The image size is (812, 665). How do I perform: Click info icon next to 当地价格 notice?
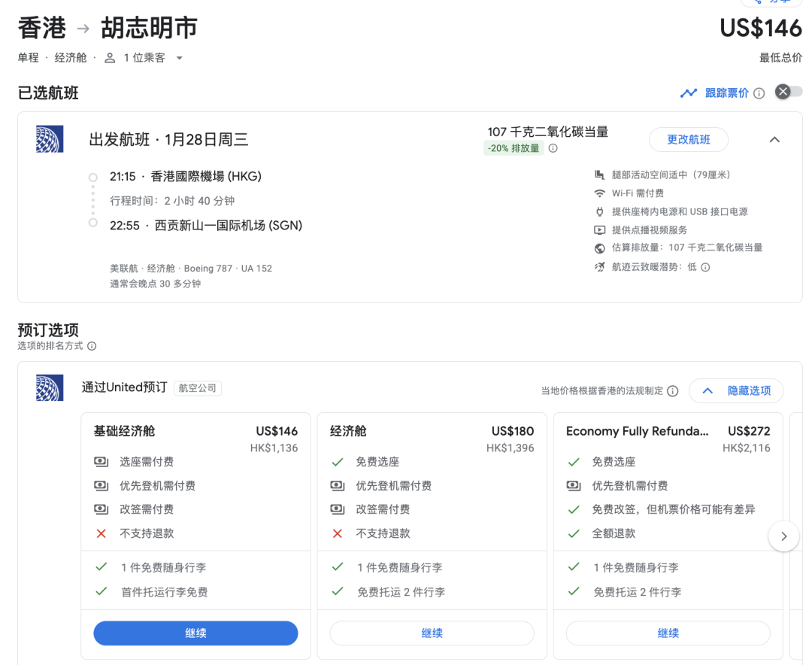673,391
